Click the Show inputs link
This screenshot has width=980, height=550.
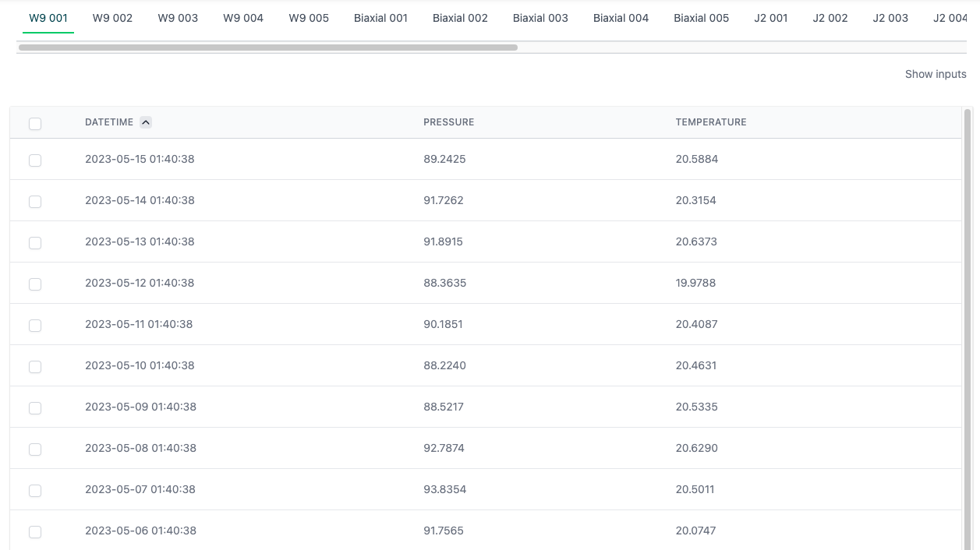pos(935,74)
